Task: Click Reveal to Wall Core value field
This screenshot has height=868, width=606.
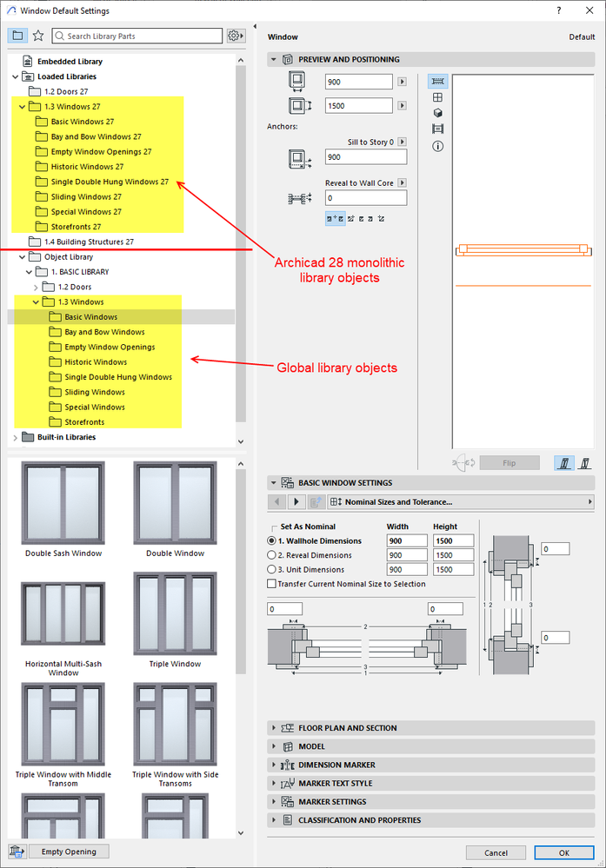Action: pos(365,197)
